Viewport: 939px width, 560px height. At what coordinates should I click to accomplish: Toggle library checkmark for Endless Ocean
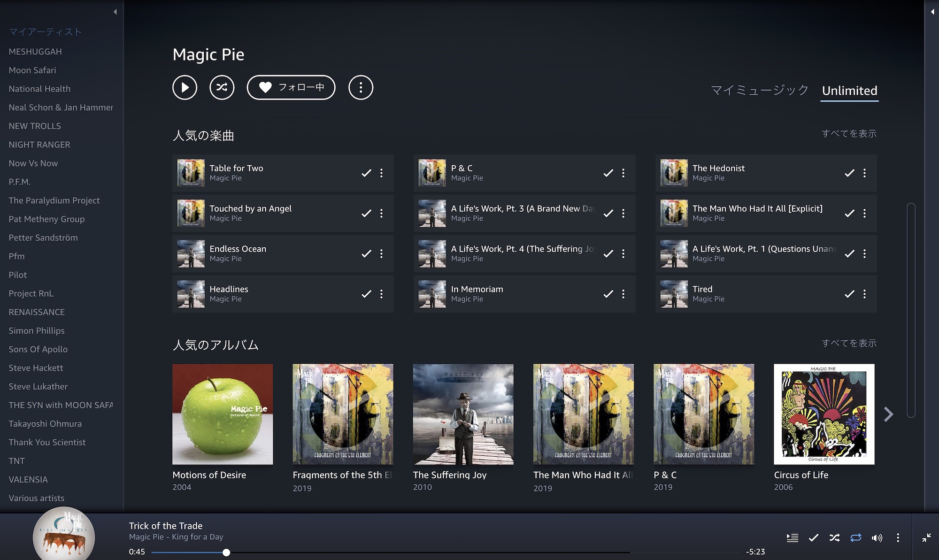pyautogui.click(x=366, y=254)
